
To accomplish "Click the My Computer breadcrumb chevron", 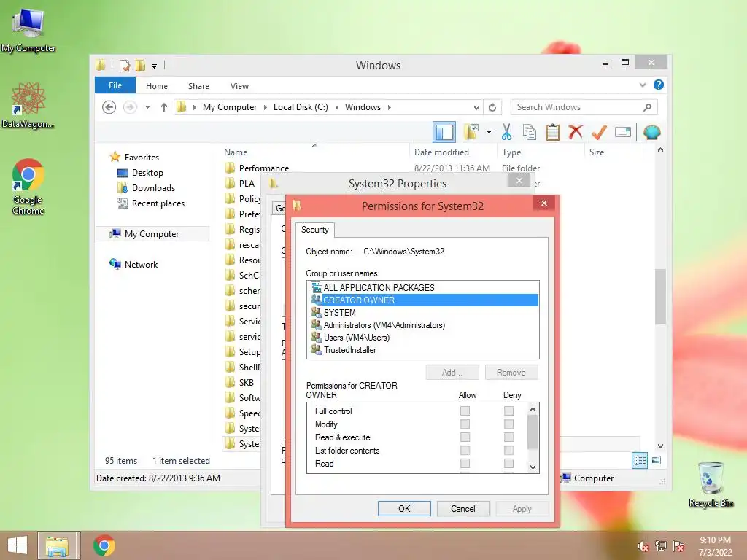I will [266, 108].
